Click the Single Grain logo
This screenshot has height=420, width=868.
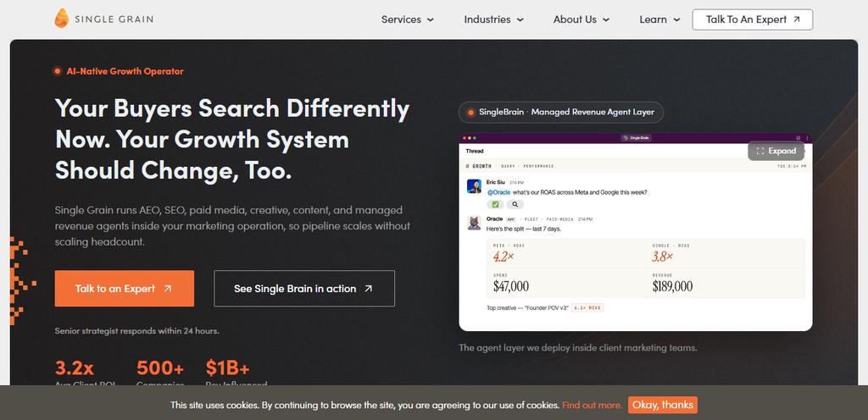coord(103,19)
